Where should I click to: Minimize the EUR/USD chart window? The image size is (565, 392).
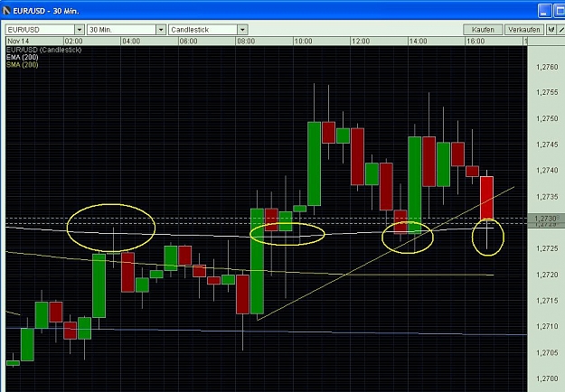click(x=544, y=11)
